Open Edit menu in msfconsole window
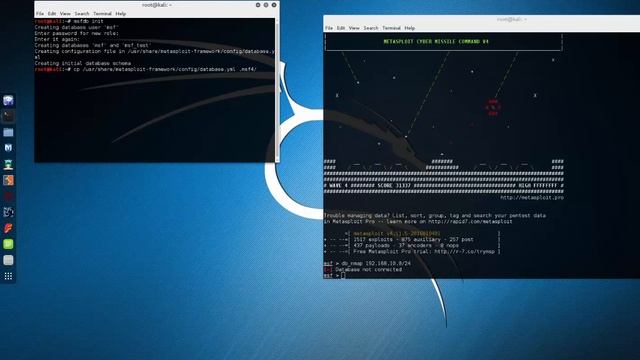This screenshot has width=640, height=360. click(341, 28)
